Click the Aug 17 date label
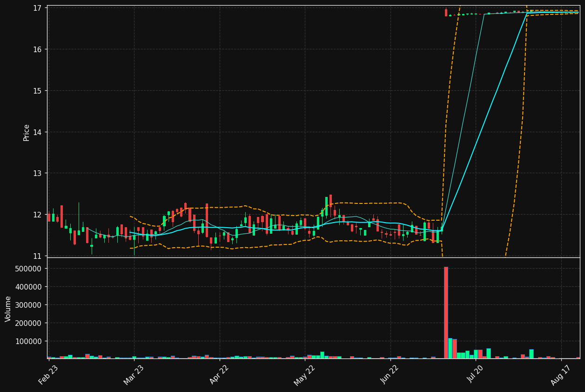 [x=561, y=375]
